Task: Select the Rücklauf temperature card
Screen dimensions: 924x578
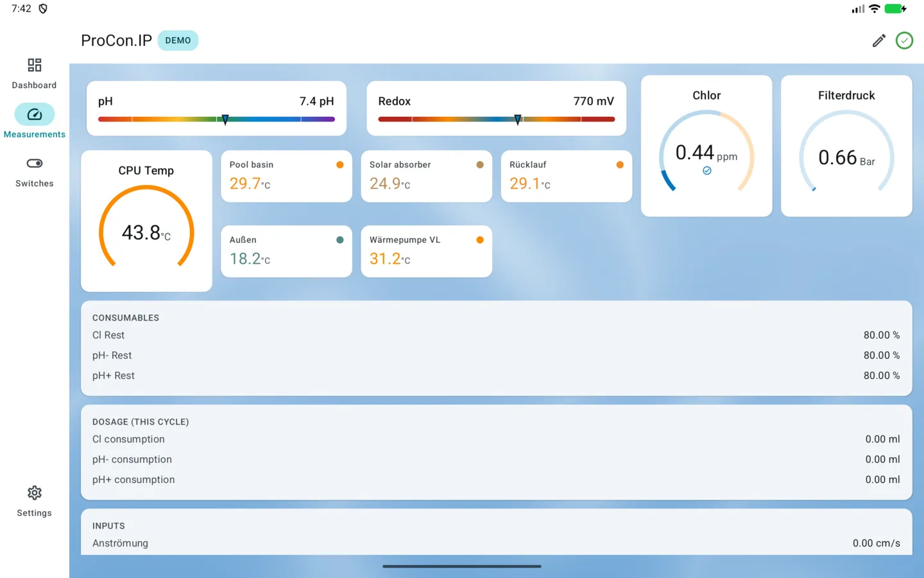Action: (567, 176)
